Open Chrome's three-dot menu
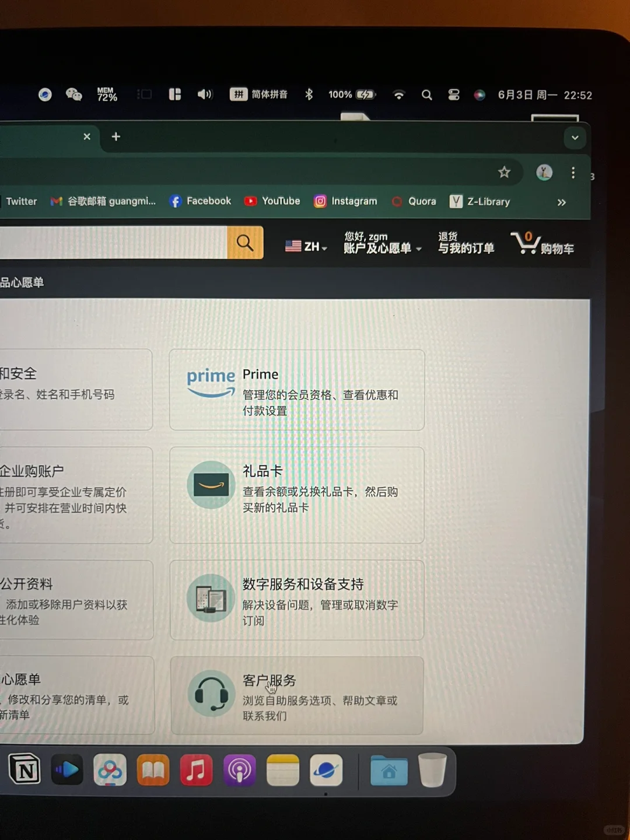 [x=573, y=173]
